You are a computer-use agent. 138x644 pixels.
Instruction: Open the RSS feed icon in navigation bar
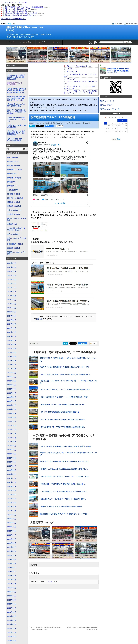(x=95, y=43)
